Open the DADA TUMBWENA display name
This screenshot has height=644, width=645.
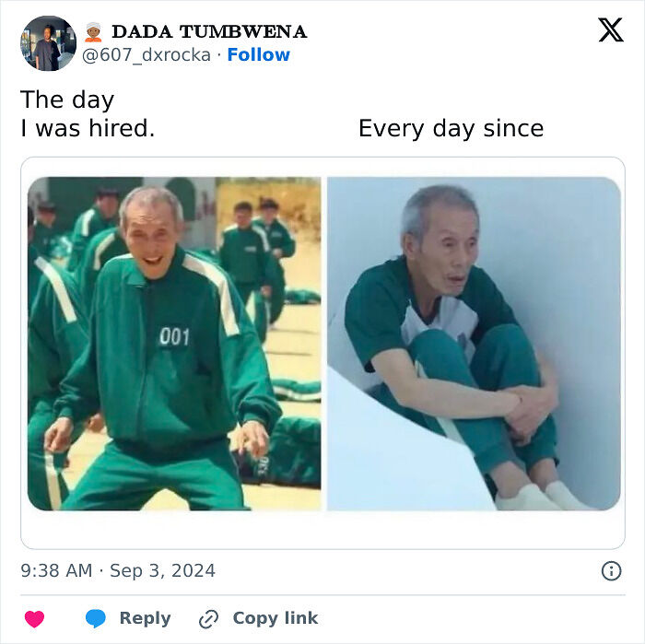click(209, 32)
